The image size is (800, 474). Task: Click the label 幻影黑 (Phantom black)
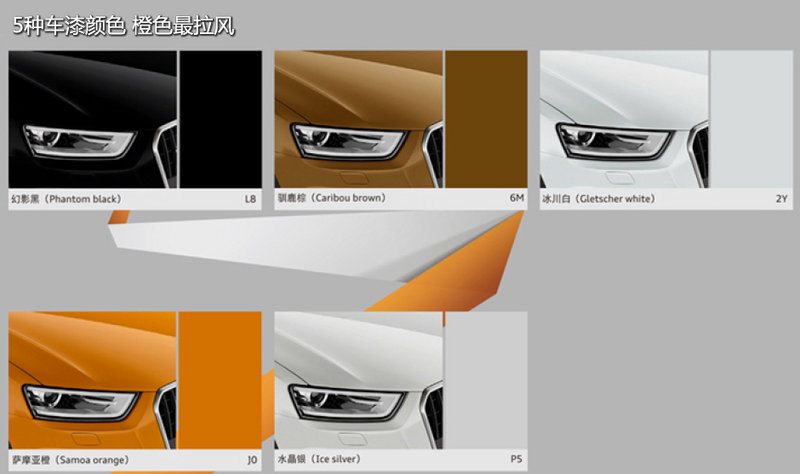click(x=66, y=199)
